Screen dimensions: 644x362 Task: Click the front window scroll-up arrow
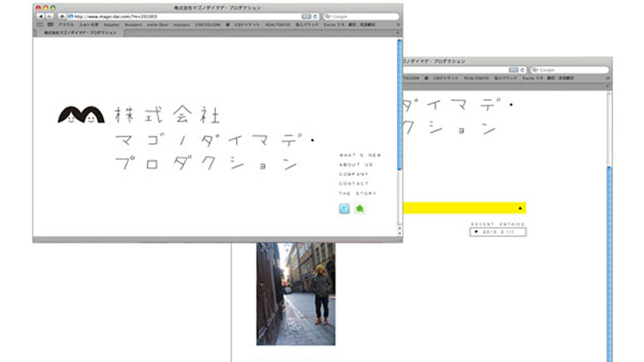pos(399,228)
